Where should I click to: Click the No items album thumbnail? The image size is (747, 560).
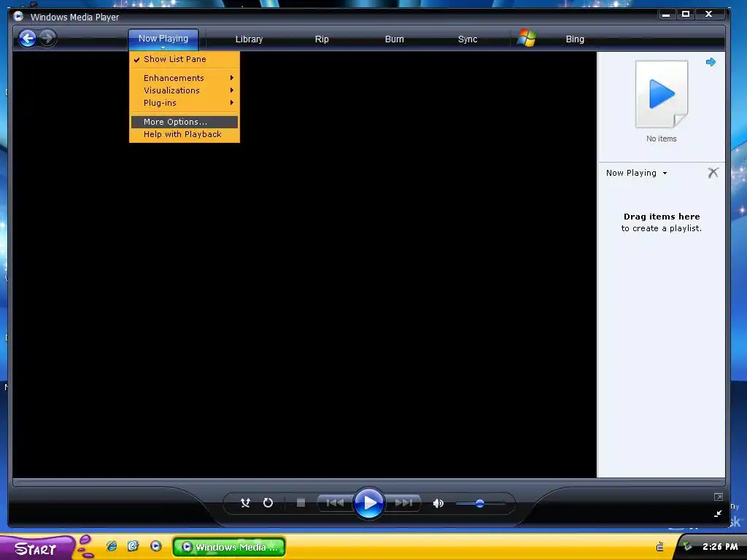click(x=662, y=94)
